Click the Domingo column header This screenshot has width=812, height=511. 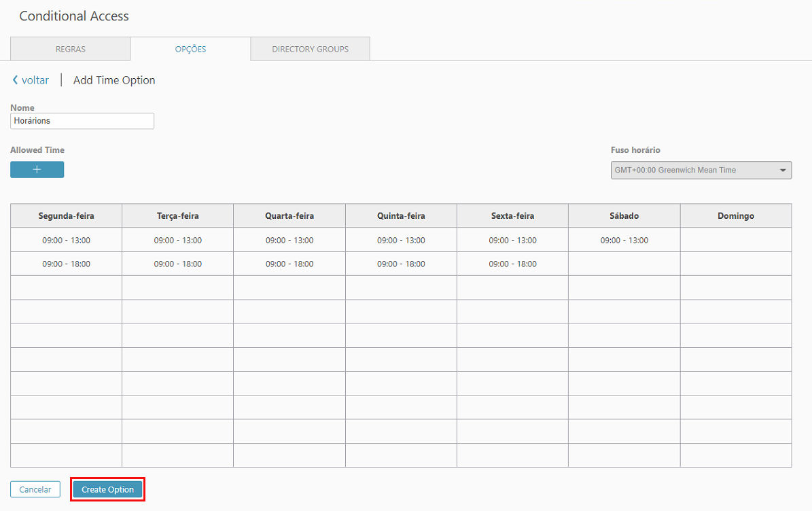736,216
